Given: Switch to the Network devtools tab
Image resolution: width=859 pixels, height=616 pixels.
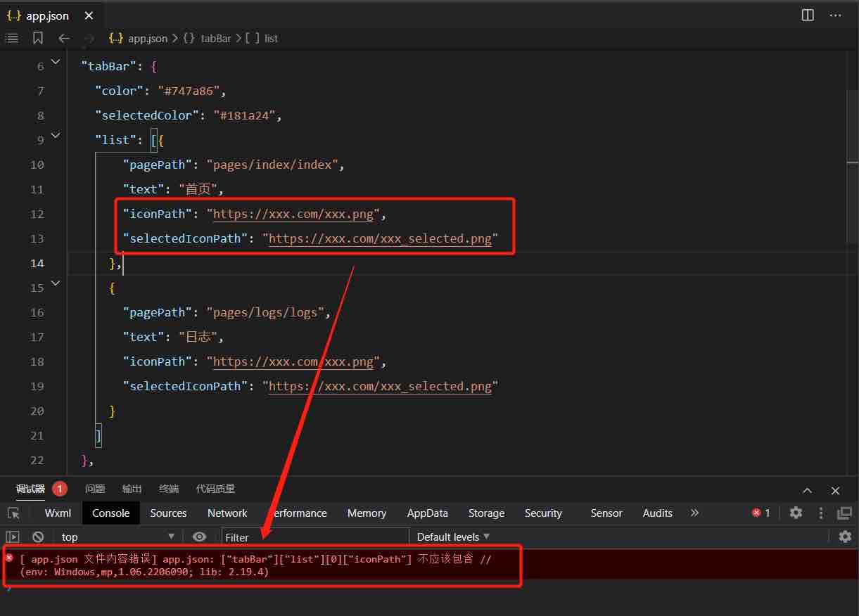Looking at the screenshot, I should [x=227, y=513].
